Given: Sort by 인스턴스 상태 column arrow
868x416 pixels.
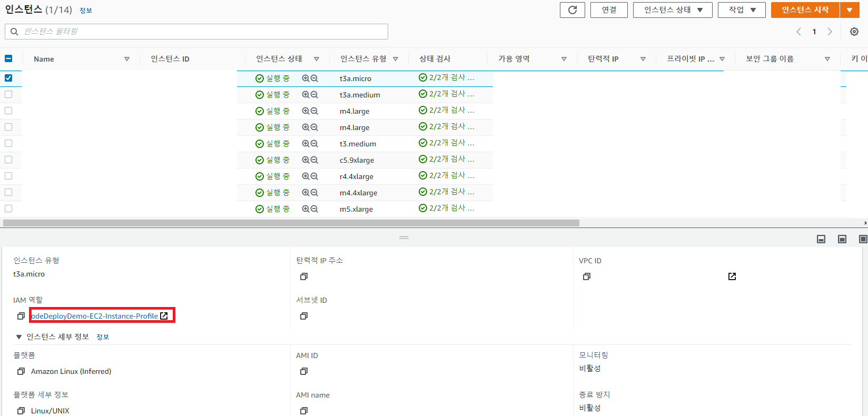Looking at the screenshot, I should (x=317, y=59).
